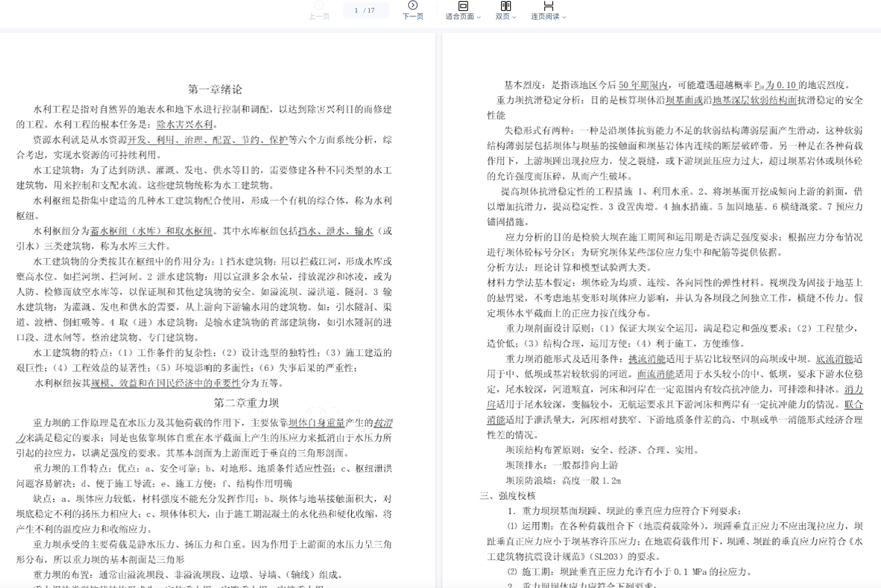Click the 三、强度校核 section heading
The height and width of the screenshot is (588, 881).
point(508,496)
